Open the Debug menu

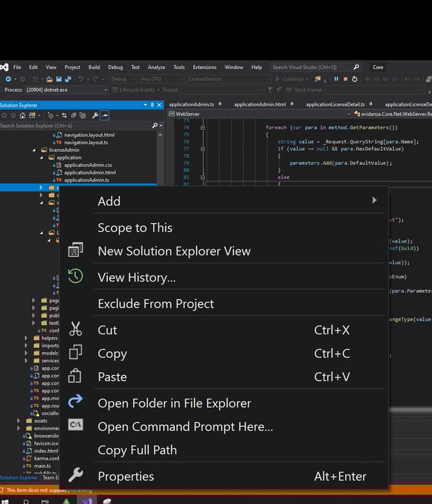pyautogui.click(x=115, y=67)
